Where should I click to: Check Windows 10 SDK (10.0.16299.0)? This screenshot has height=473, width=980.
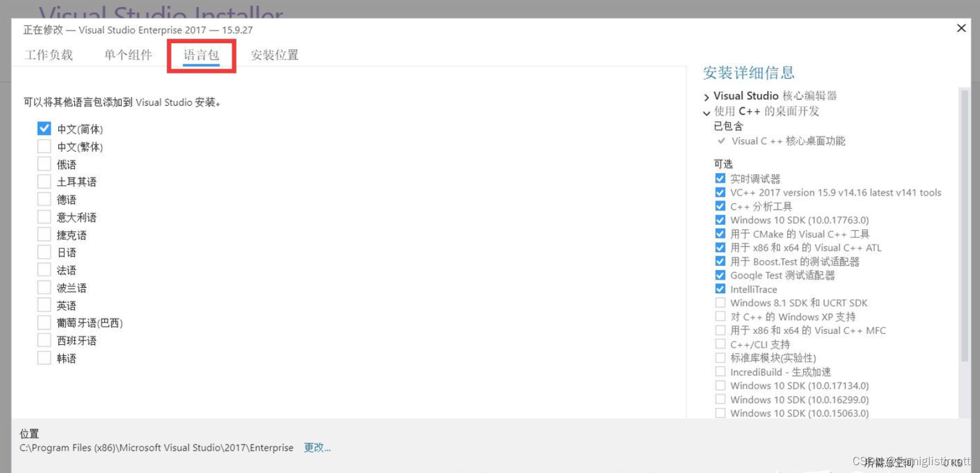(720, 400)
